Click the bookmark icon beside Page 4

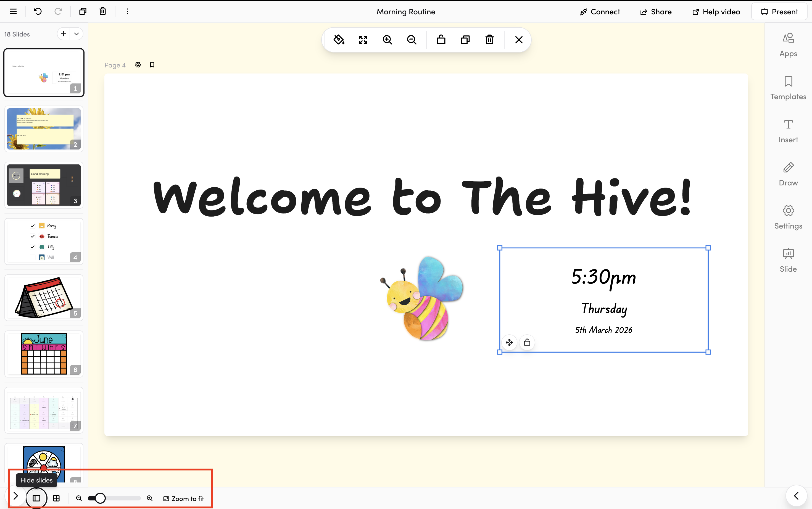152,65
